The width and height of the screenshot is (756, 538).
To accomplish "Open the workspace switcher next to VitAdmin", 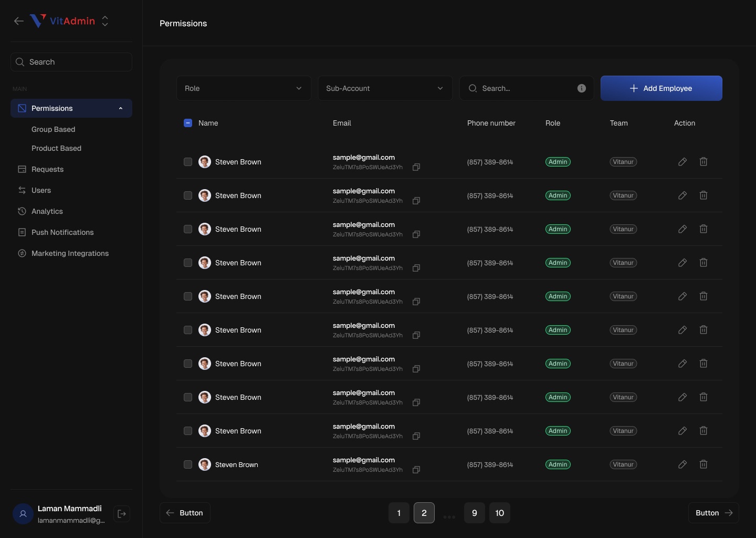I will (105, 21).
